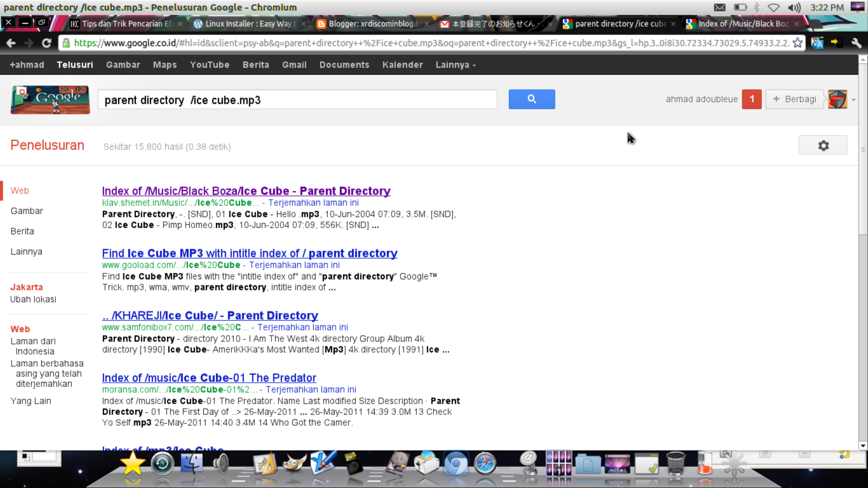Open the red notifications counter showing 1
This screenshot has width=868, height=488.
[752, 99]
